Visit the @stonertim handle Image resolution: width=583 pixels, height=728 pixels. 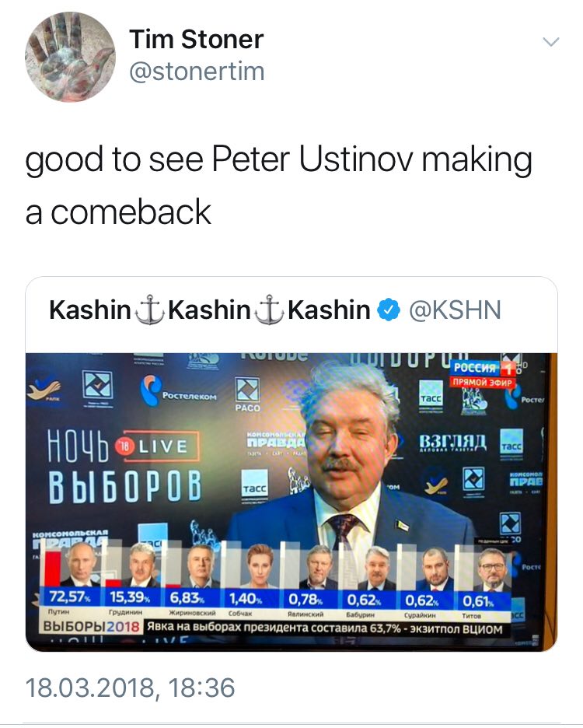[x=197, y=72]
